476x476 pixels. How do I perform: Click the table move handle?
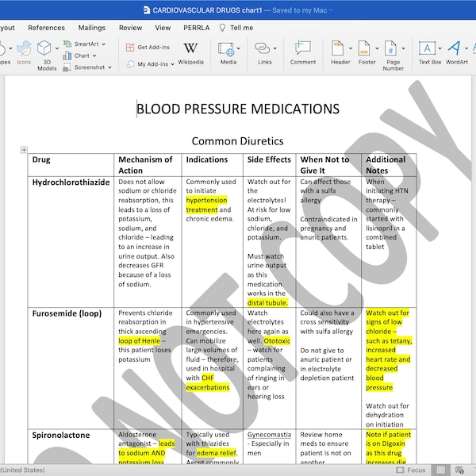[24, 150]
